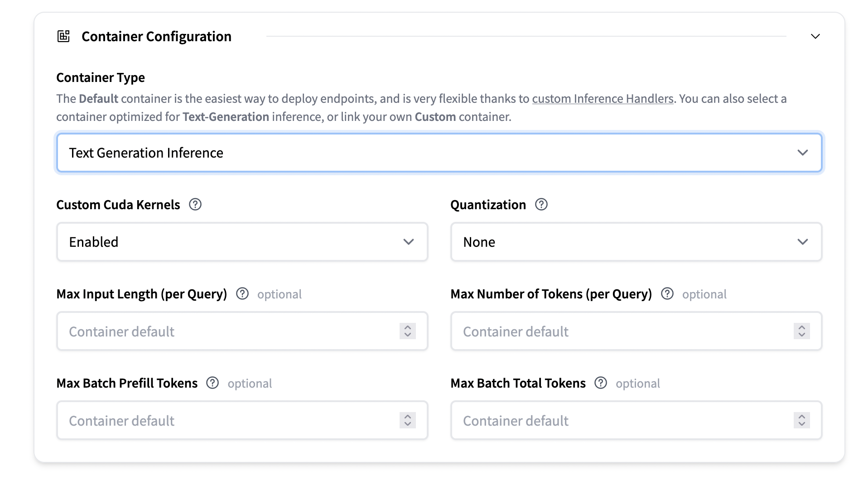Click the Max Batch Prefill Tokens help icon
The height and width of the screenshot is (480, 868).
pyautogui.click(x=212, y=383)
